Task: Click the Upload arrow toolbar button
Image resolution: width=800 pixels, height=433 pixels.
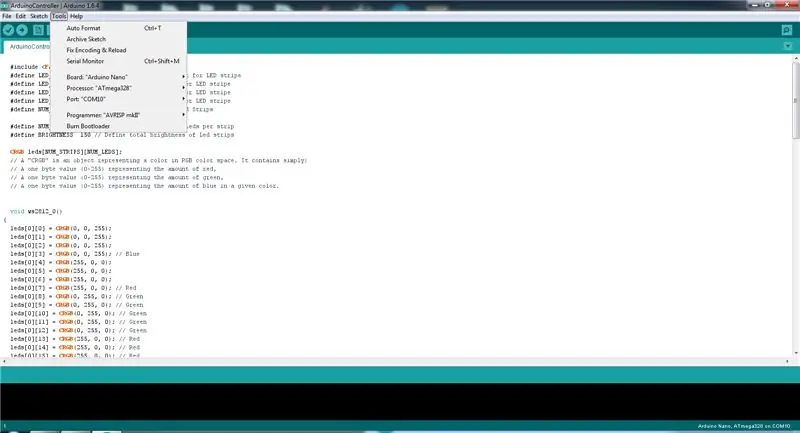Action: (x=22, y=30)
